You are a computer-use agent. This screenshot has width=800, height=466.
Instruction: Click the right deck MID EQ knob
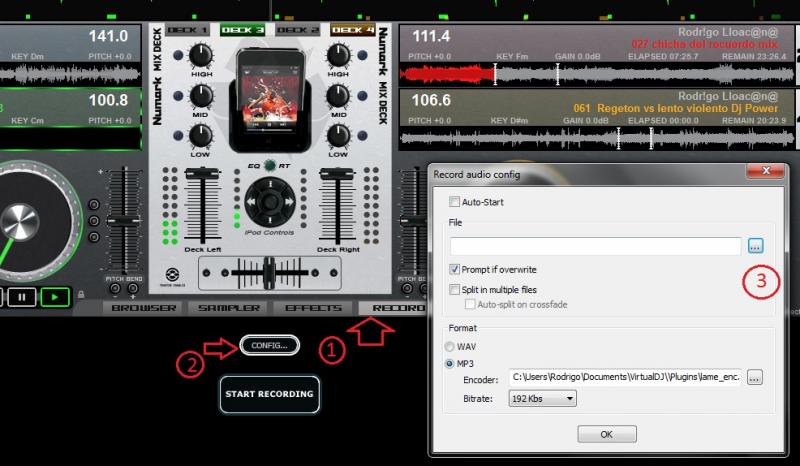pos(338,96)
